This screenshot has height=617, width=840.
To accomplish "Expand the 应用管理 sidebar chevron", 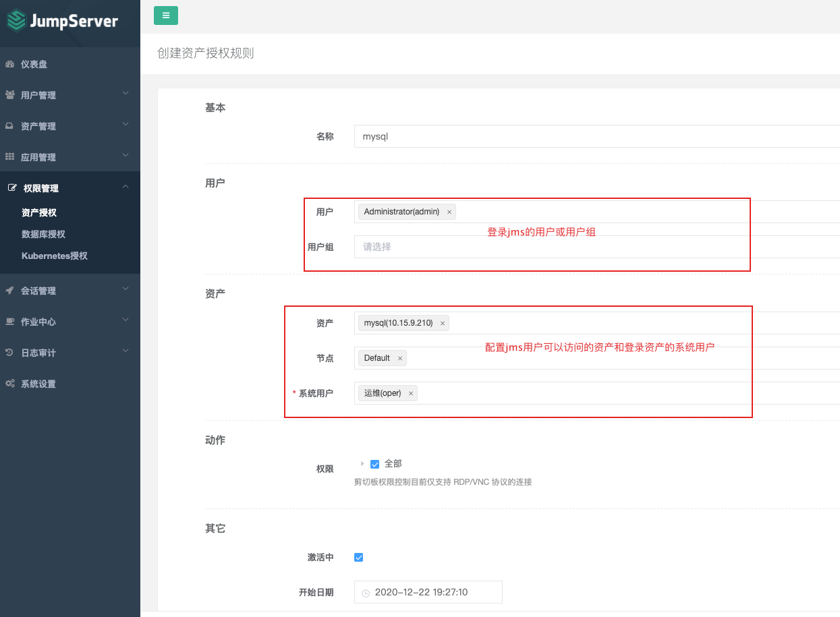I will coord(125,156).
